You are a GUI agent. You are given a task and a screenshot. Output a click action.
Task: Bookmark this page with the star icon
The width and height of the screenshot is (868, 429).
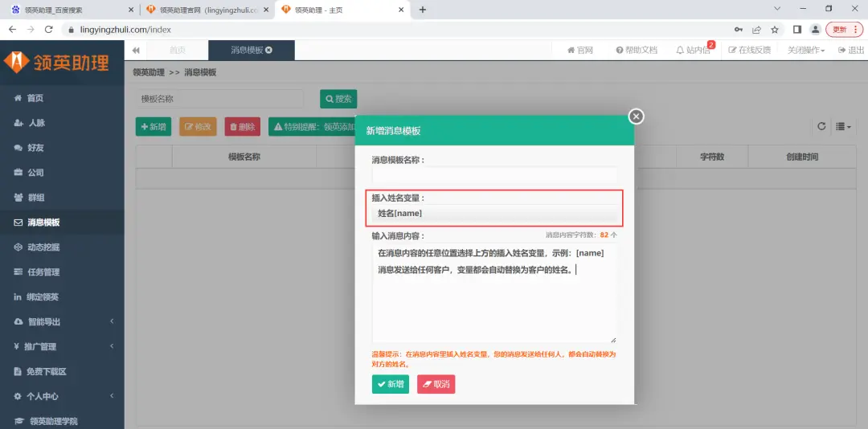[x=775, y=30]
